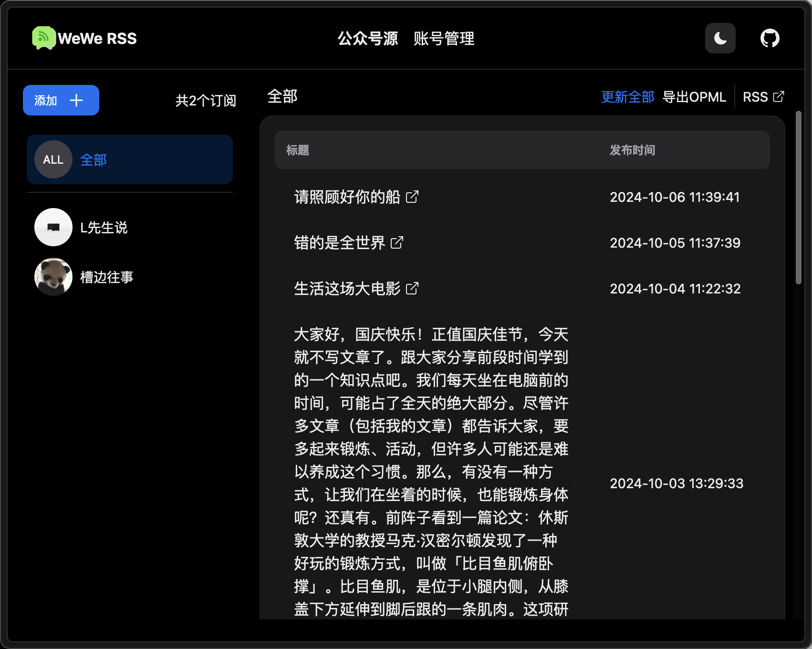Switch to the 账号管理 tab
The image size is (812, 649).
pos(444,38)
